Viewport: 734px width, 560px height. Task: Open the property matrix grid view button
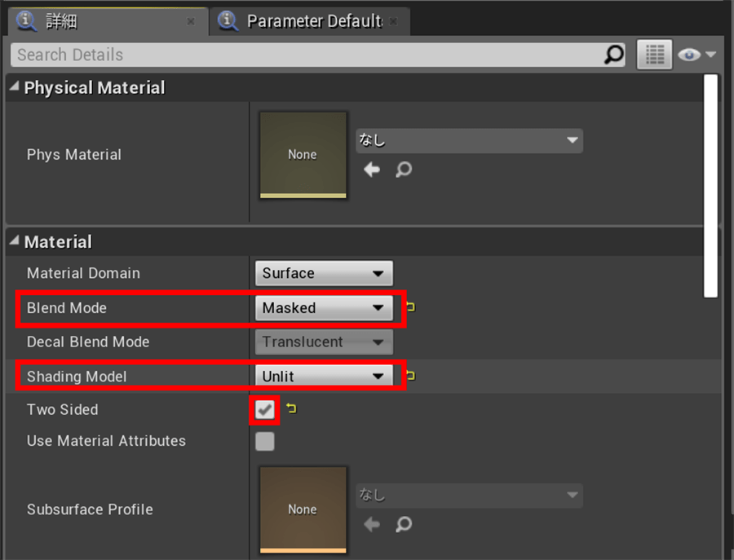653,55
